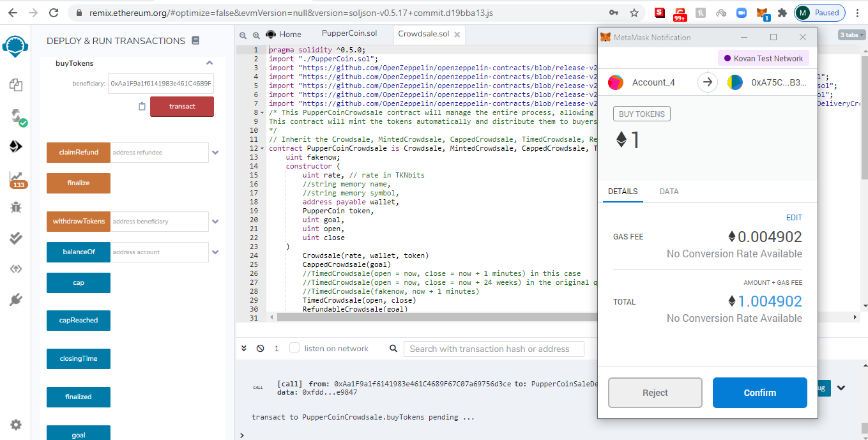The width and height of the screenshot is (868, 440).
Task: Fold the comment block at line 8
Action: coord(263,112)
